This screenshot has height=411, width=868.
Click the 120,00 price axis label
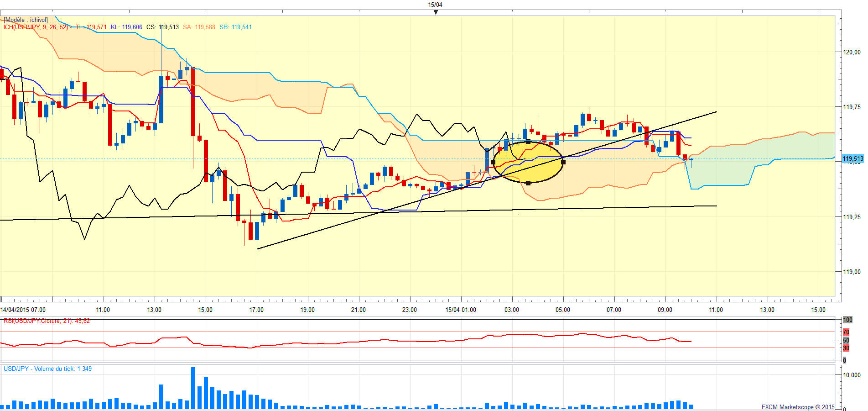coord(852,52)
